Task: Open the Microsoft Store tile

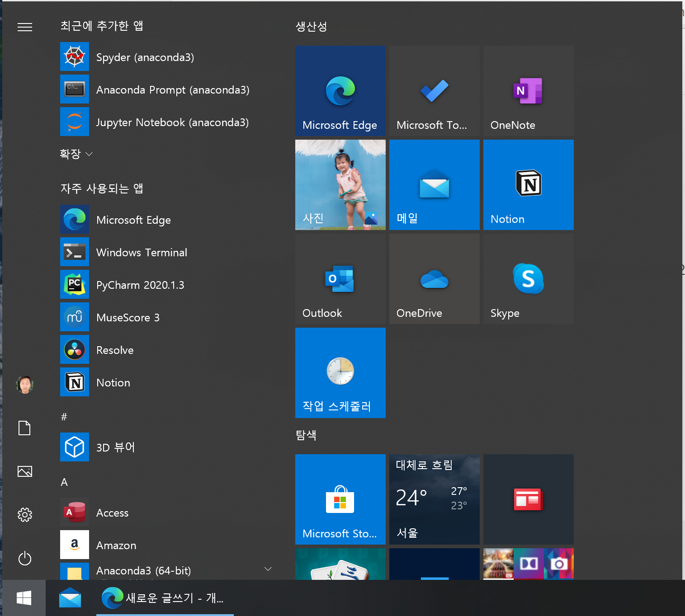Action: click(x=340, y=499)
